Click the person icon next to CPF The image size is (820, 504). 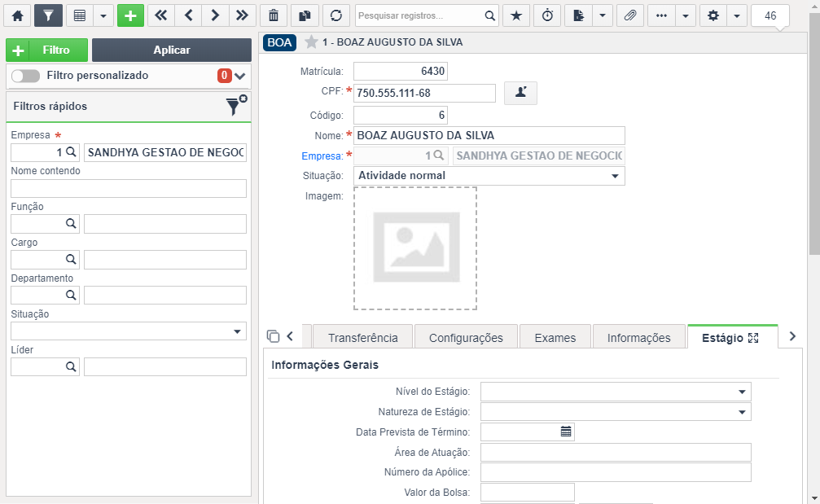[x=520, y=93]
